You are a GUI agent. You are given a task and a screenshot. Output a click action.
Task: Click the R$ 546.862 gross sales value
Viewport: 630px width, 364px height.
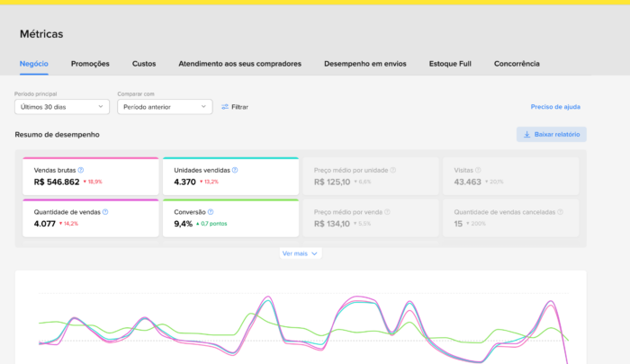(57, 182)
